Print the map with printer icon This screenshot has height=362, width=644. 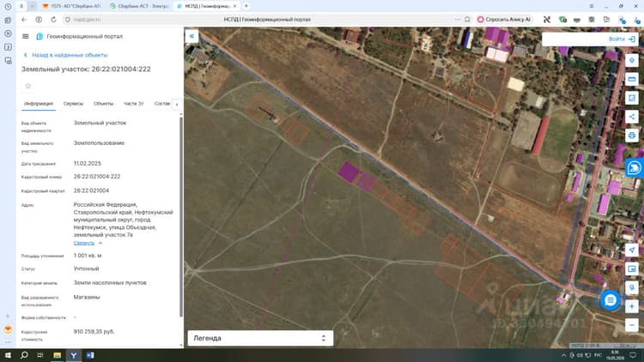coord(632,136)
